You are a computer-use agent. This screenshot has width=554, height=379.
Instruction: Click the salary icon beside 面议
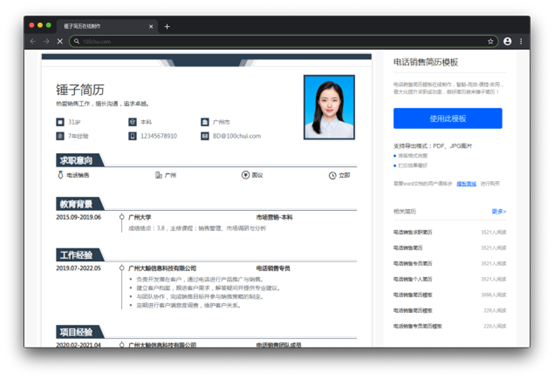[x=246, y=175]
